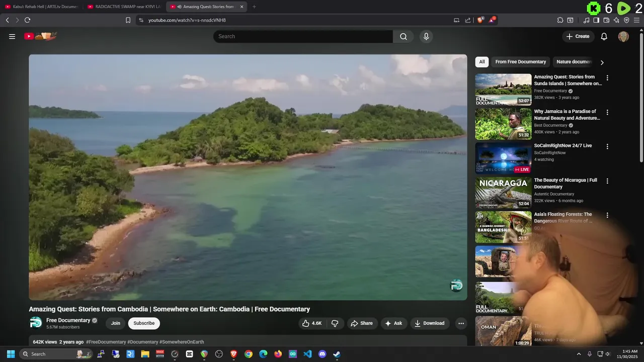The height and width of the screenshot is (362, 644).
Task: Switch to RADIOACTIVE SWAMP near KYIV tab
Action: pyautogui.click(x=124, y=7)
